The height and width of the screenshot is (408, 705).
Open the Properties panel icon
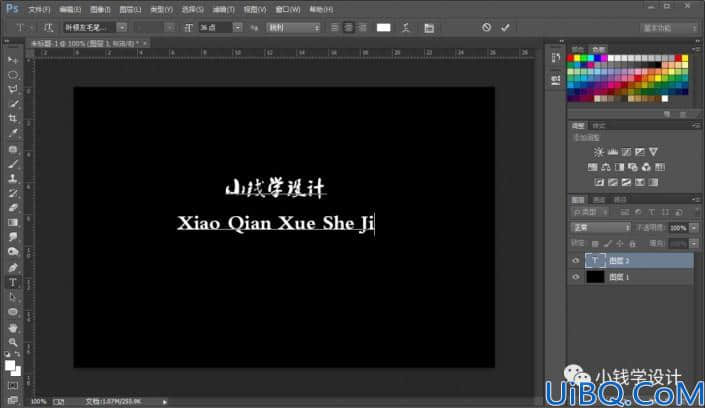(556, 80)
